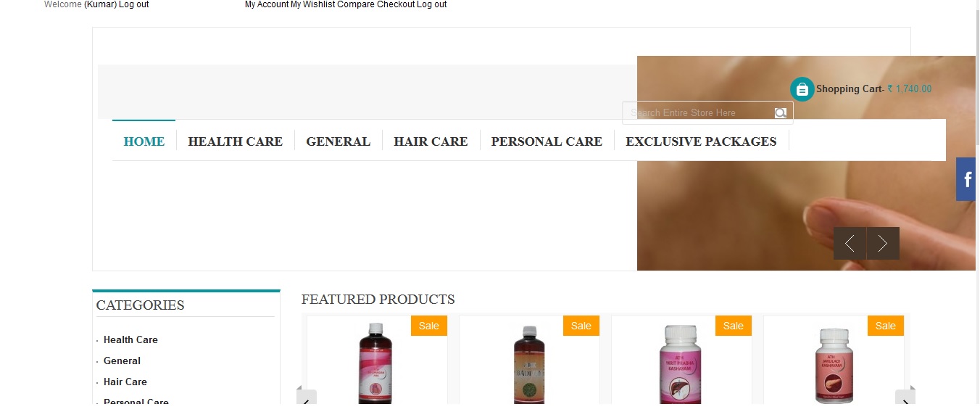
Task: Open the HOME menu tab
Action: coord(144,141)
